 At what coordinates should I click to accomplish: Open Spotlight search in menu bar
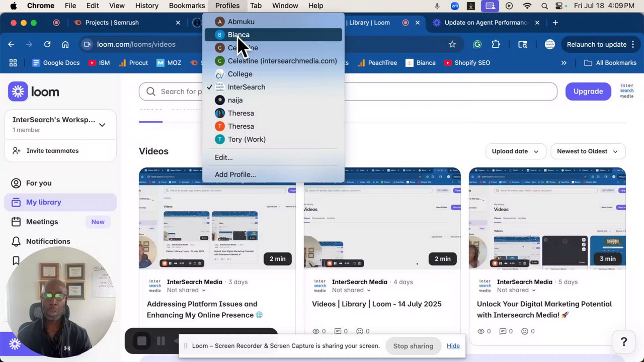[544, 6]
